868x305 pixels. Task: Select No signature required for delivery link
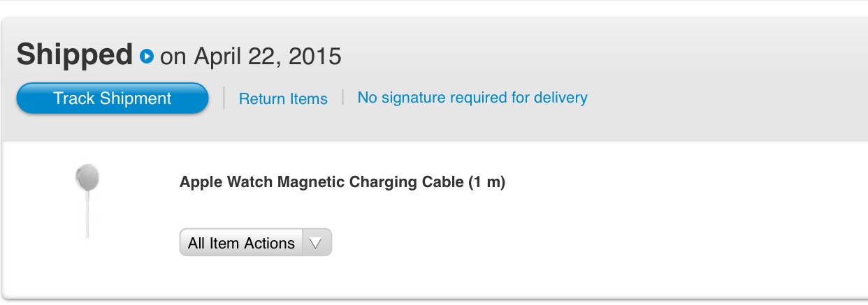click(x=472, y=98)
